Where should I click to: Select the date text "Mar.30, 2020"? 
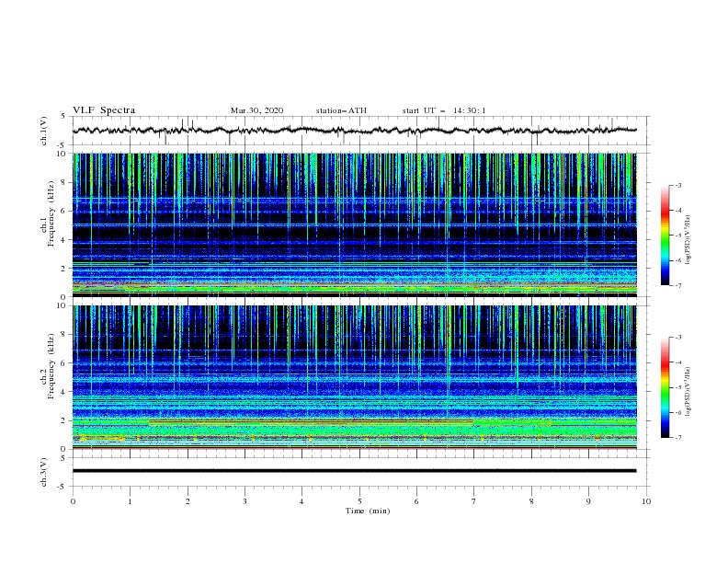(256, 110)
